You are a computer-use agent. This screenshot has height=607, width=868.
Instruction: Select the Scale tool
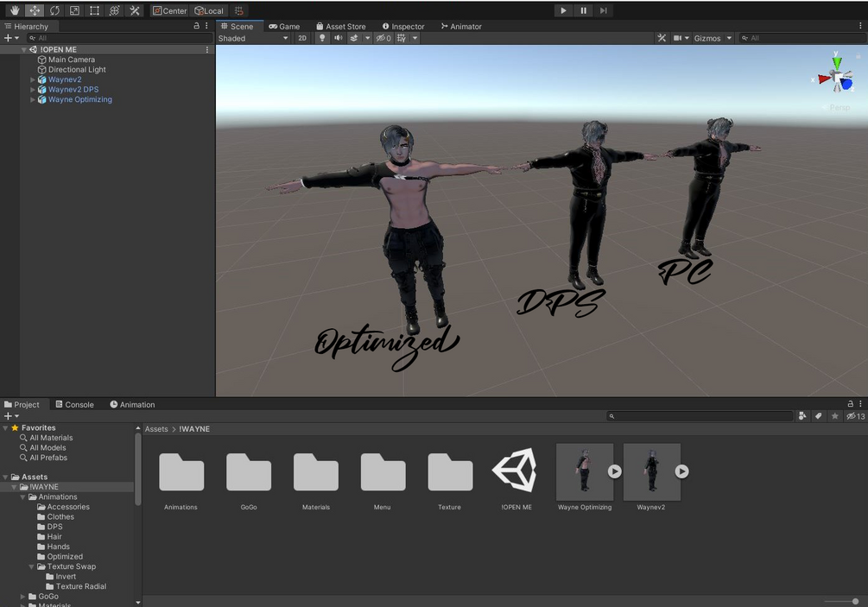pyautogui.click(x=74, y=10)
